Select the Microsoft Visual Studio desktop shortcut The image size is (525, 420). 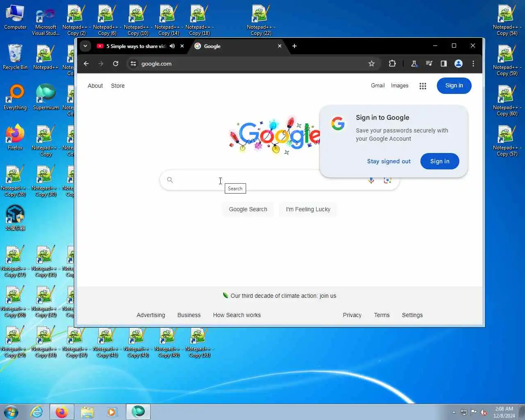pos(46,21)
